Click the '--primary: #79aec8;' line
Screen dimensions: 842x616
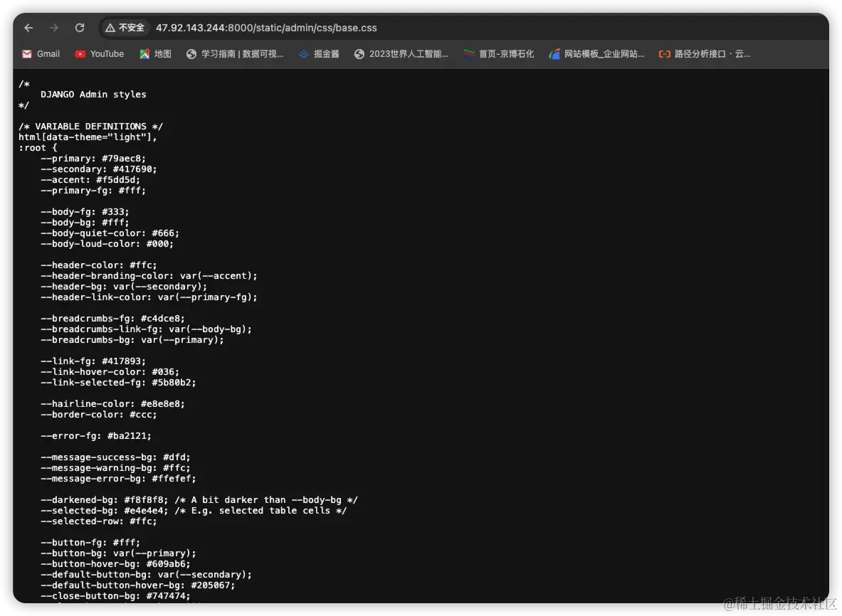pos(93,159)
